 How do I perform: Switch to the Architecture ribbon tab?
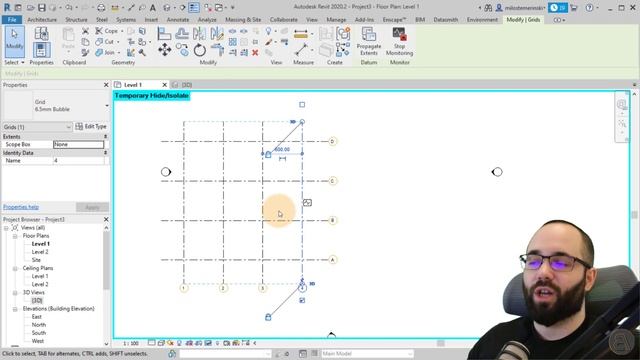coord(42,20)
